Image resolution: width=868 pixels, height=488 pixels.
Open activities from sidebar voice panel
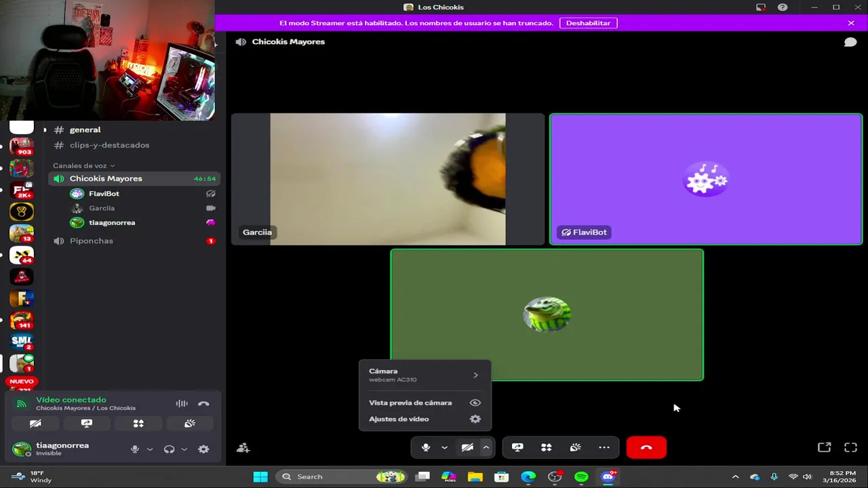tap(138, 424)
